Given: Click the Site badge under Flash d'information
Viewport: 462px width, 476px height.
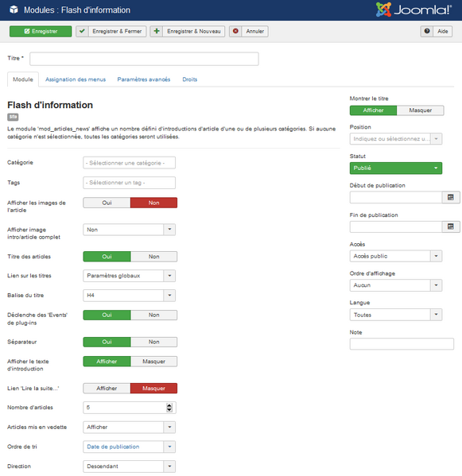Looking at the screenshot, I should pyautogui.click(x=13, y=117).
